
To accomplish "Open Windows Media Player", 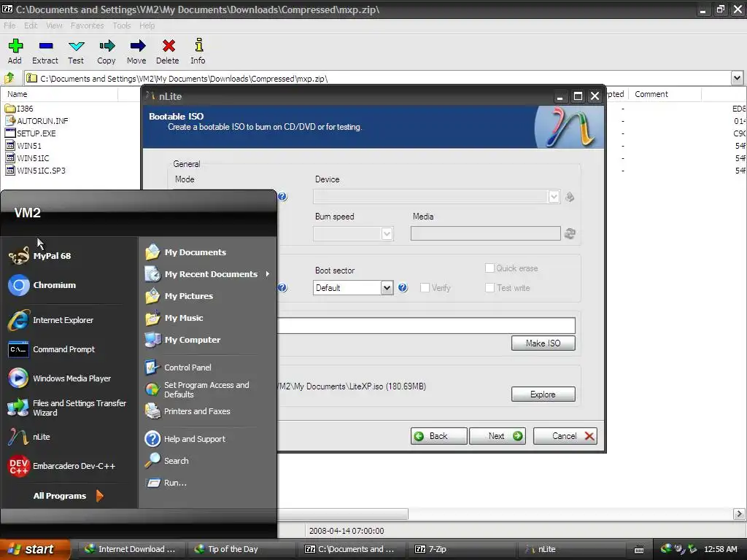I will [x=60, y=378].
